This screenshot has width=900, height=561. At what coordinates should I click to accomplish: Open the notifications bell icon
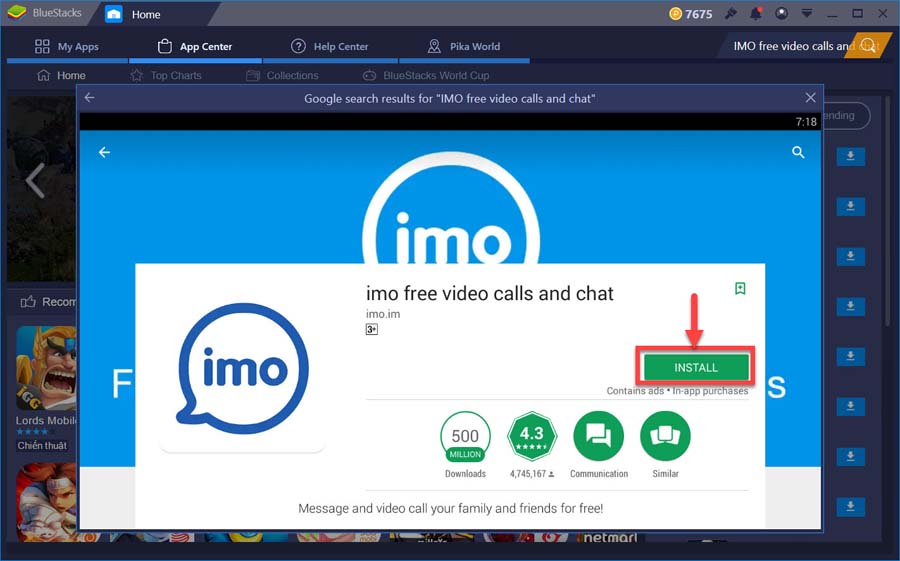tap(756, 13)
